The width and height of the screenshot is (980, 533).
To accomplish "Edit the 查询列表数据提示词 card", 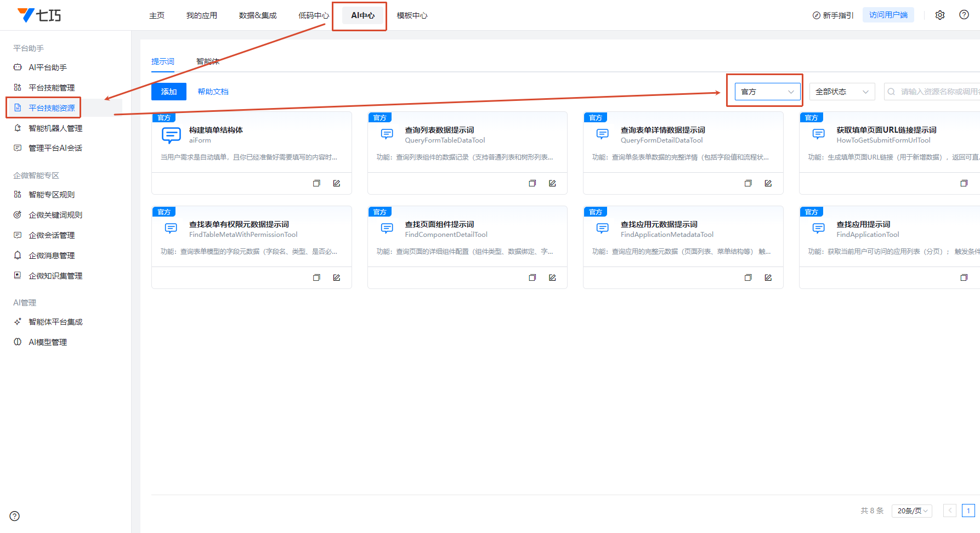I will pos(552,183).
